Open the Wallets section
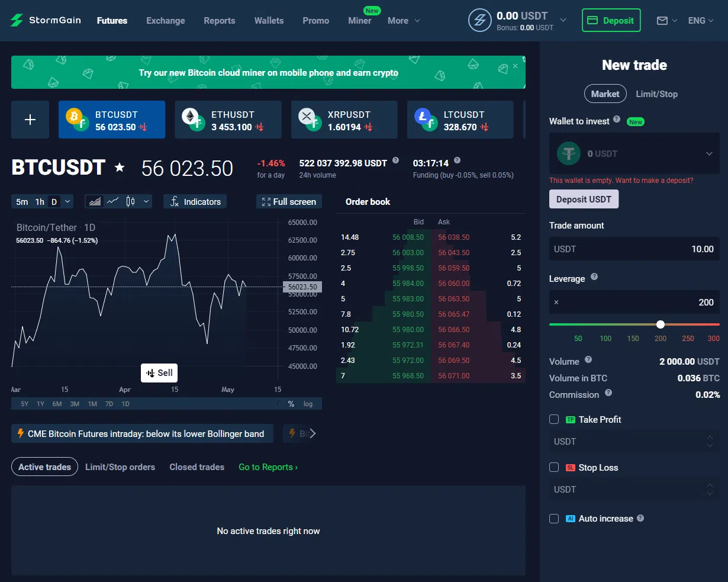 coord(269,21)
